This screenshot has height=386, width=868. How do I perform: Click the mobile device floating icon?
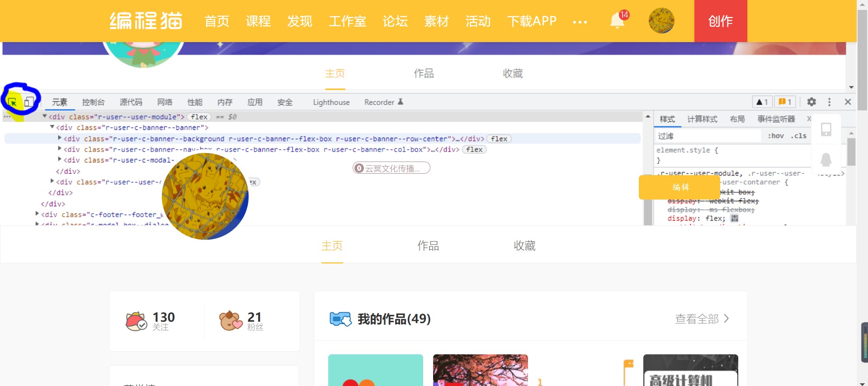[x=826, y=129]
